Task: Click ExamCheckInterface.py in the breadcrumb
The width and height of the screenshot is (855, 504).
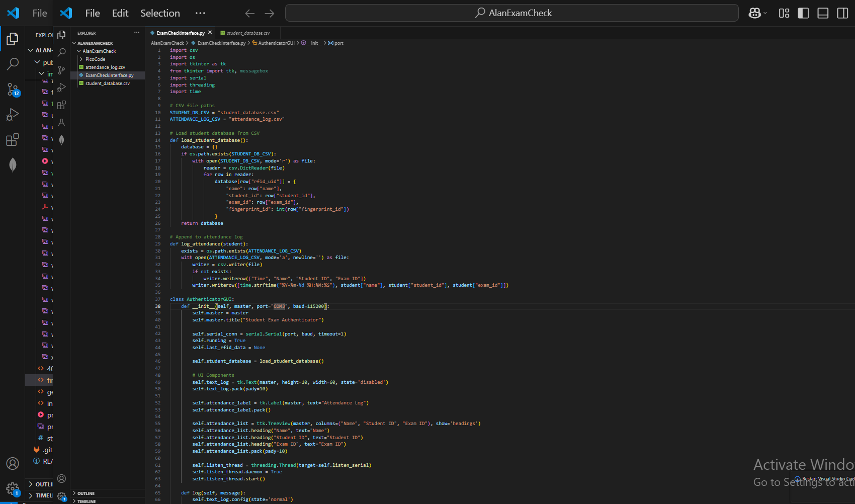Action: click(221, 43)
